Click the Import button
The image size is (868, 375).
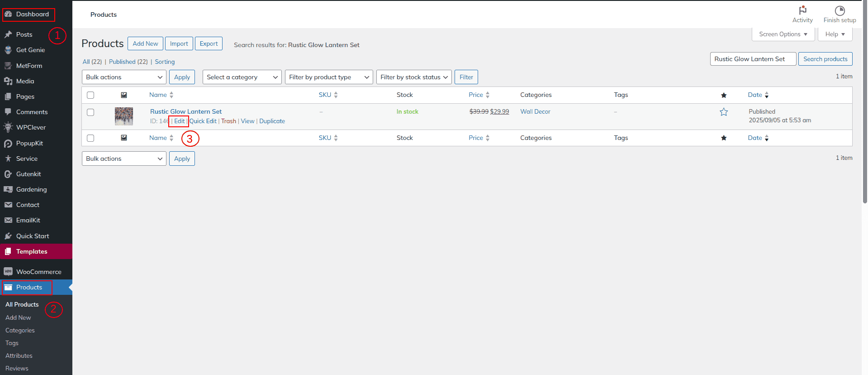[x=179, y=43]
